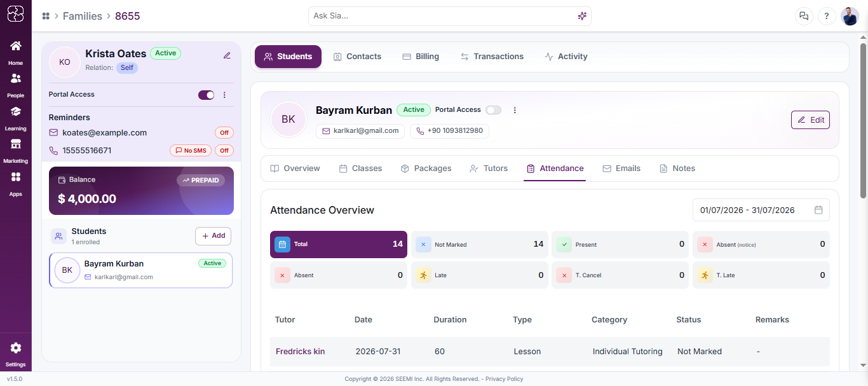Click the envelope icon next to koates@example.com
Image resolution: width=868 pixels, height=386 pixels.
pyautogui.click(x=53, y=133)
